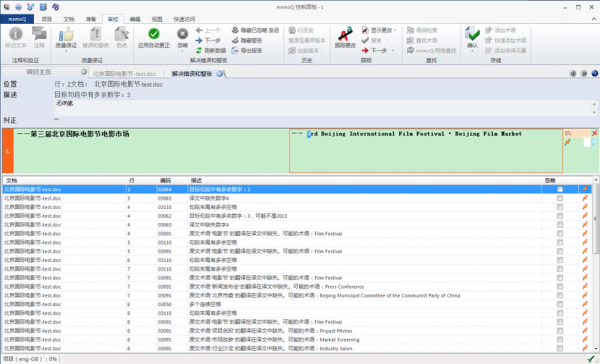Open the Show Changes dropdown arrow
Image resolution: width=600 pixels, height=364 pixels.
395,30
